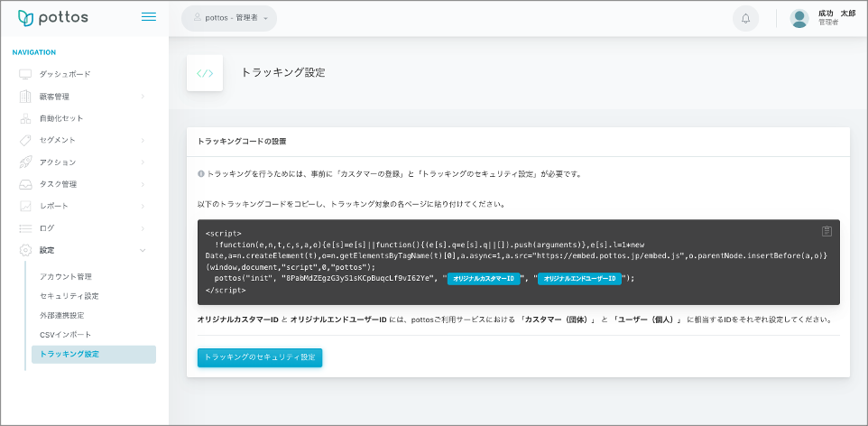
Task: Expand the レポート chevron
Action: [x=143, y=206]
